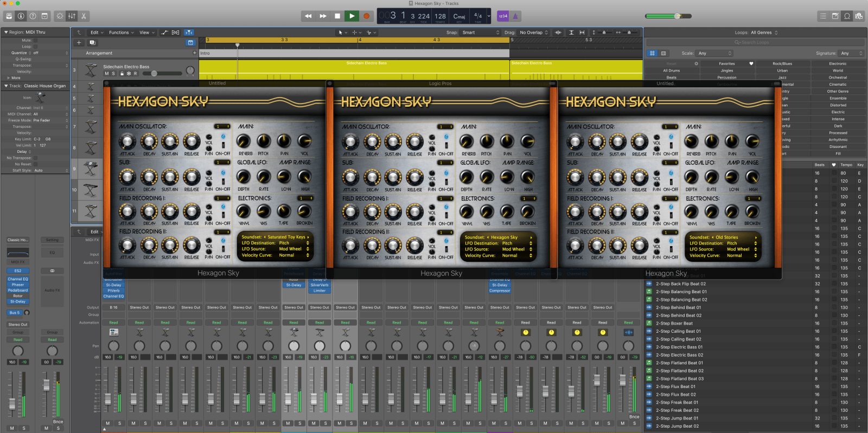Select the Orchestral genre button
Viewport: 868px width, 433px height.
(838, 77)
